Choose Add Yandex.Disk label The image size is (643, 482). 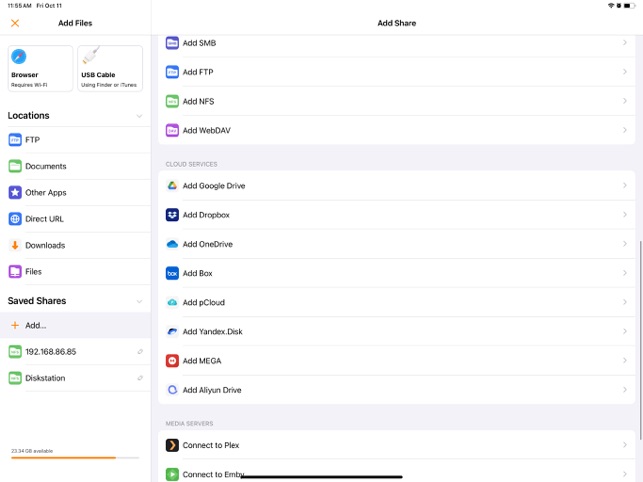coord(212,331)
